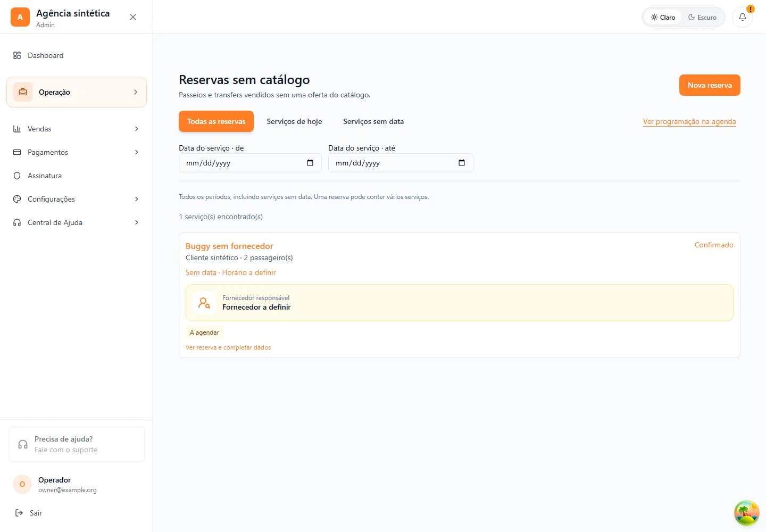Select the Serviços de hoje tab
Screen dimensions: 766x532
pos(294,121)
